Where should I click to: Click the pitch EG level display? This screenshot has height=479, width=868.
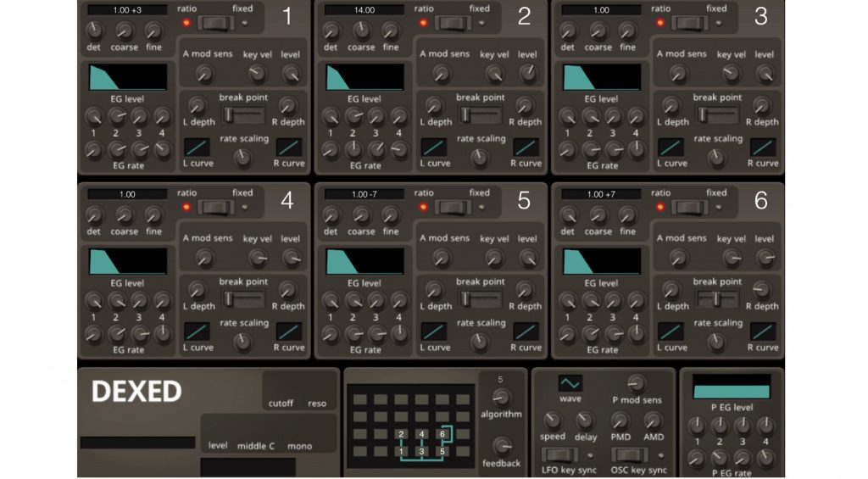732,387
